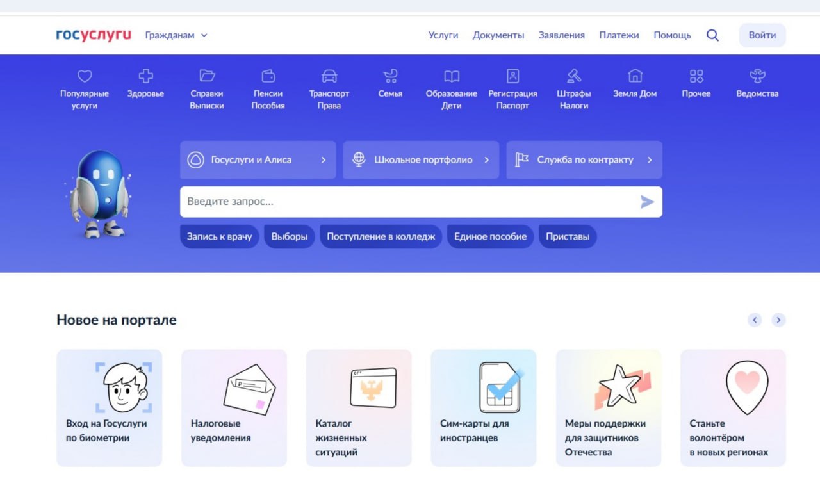The height and width of the screenshot is (504, 820).
Task: Click the search magnifier icon in header
Action: point(712,35)
